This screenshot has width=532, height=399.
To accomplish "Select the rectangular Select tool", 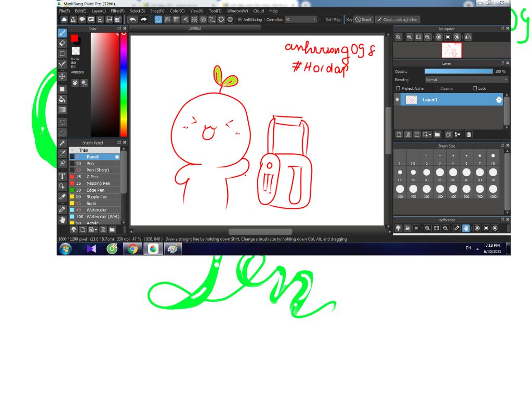I will pyautogui.click(x=62, y=122).
